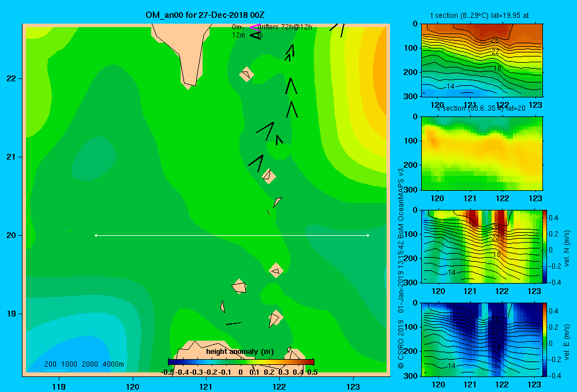Click latitude tick "21" on main map axis
Image resolution: width=577 pixels, height=392 pixels.
[12, 157]
